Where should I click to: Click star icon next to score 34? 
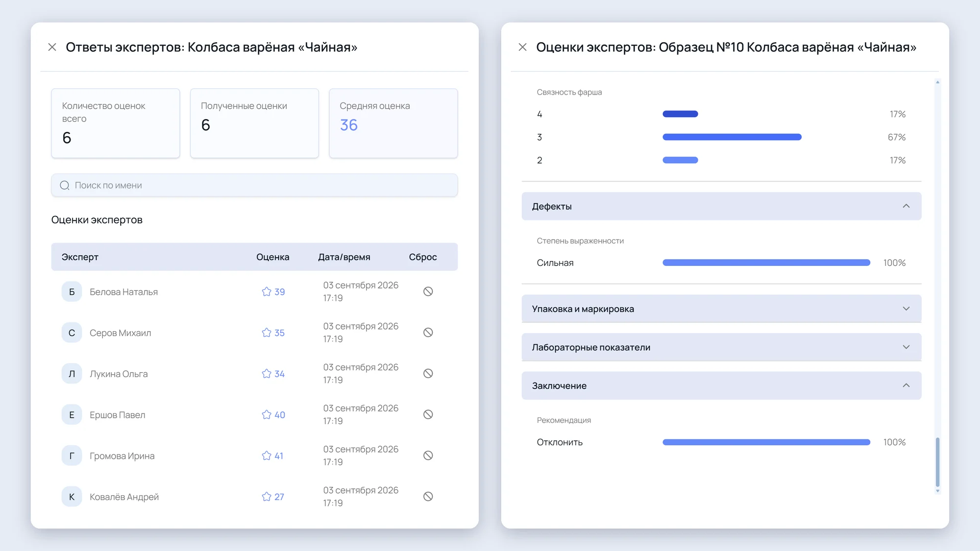267,374
